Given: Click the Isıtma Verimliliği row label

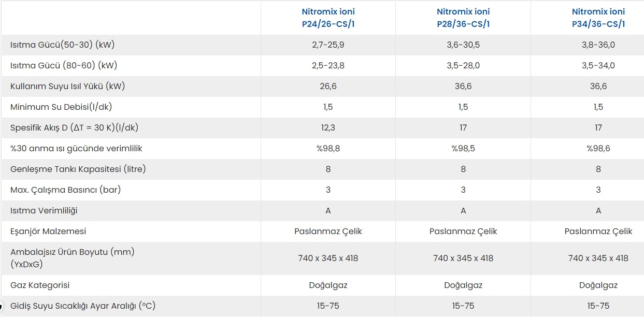Looking at the screenshot, I should (x=44, y=210).
